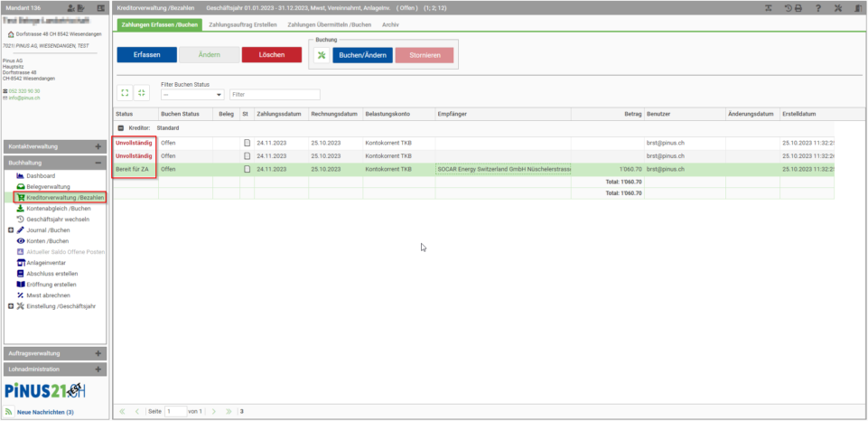Click the RSS icon beside Neue Nachrichten

[x=9, y=412]
